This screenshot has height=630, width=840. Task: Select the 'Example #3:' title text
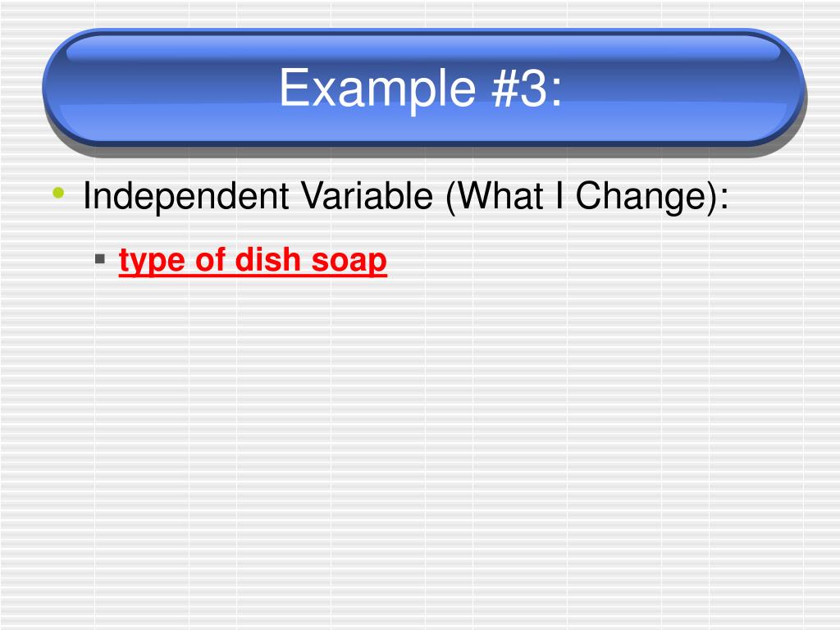(421, 88)
